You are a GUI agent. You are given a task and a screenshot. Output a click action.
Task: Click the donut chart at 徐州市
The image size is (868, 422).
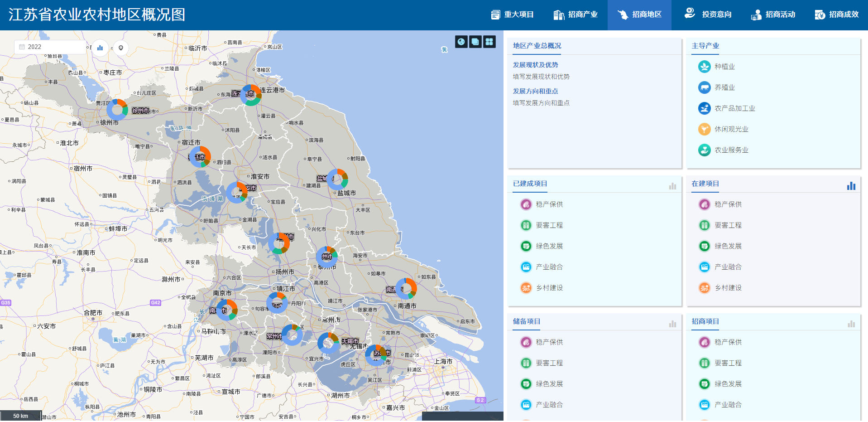pyautogui.click(x=117, y=110)
